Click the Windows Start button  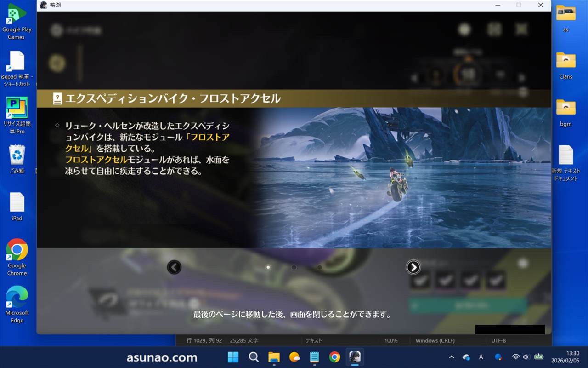click(233, 357)
